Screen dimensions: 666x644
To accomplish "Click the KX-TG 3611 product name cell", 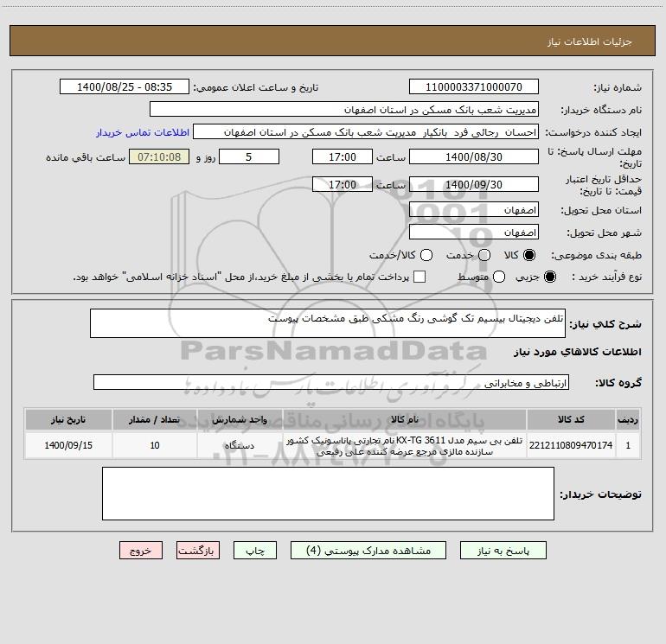I will coord(405,445).
